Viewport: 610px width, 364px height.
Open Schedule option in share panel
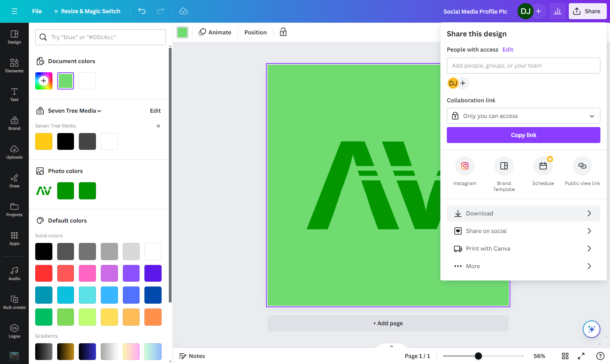point(543,171)
